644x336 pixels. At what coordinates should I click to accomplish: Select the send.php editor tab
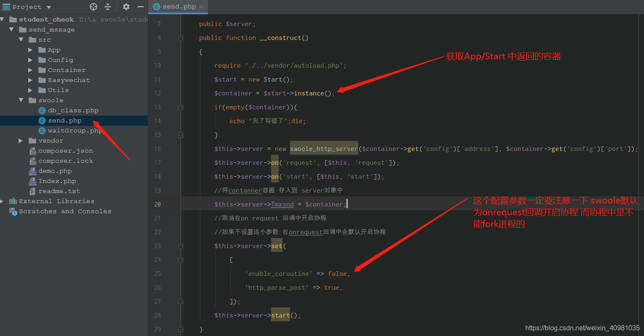[x=178, y=7]
